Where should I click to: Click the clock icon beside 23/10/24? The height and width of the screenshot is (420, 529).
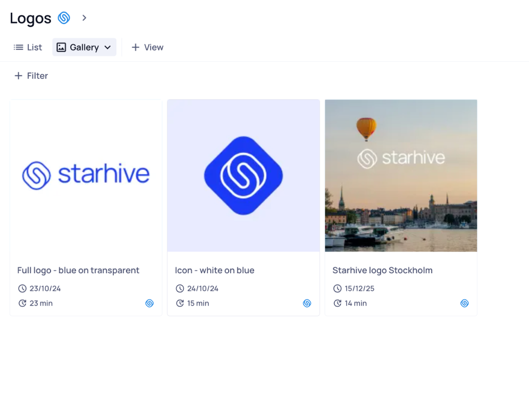tap(22, 289)
